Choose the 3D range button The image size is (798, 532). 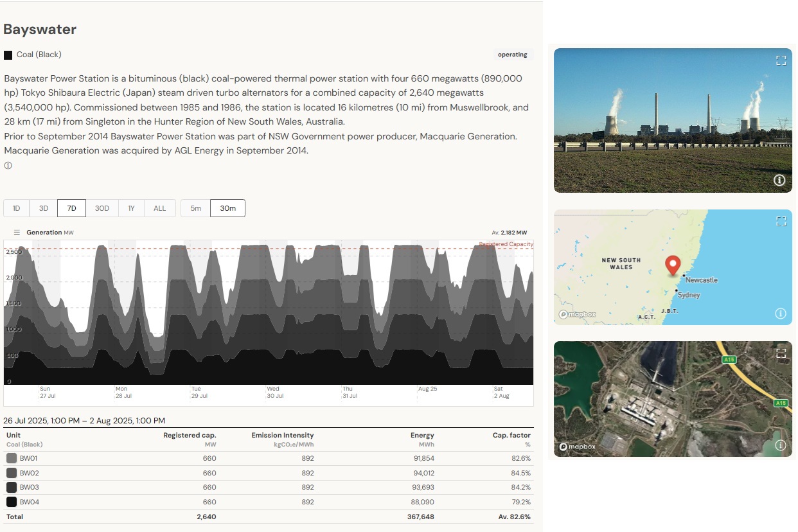pyautogui.click(x=44, y=208)
